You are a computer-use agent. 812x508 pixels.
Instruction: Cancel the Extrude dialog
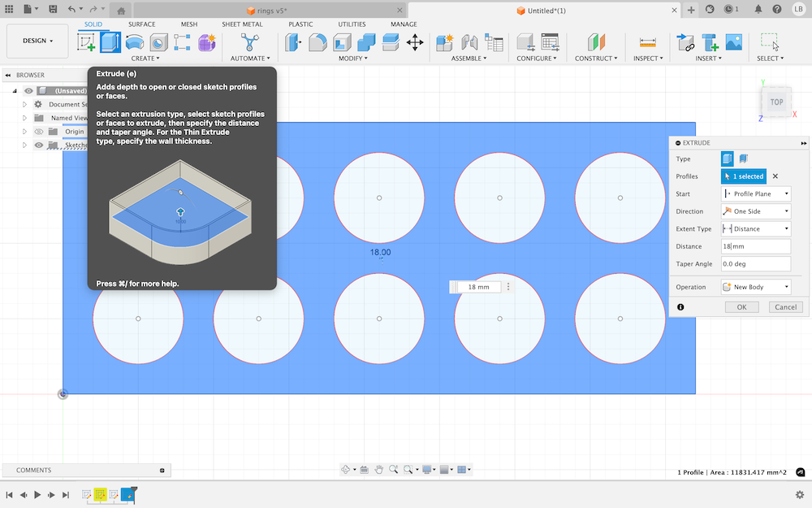785,307
